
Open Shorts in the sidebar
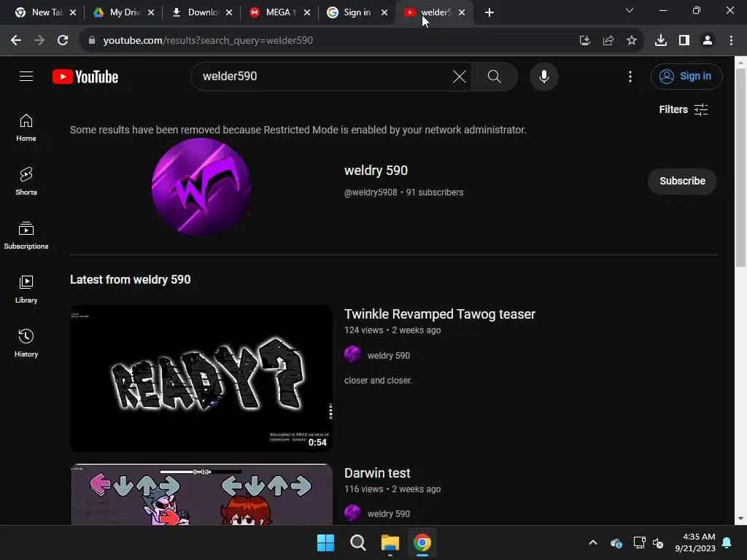click(x=26, y=182)
